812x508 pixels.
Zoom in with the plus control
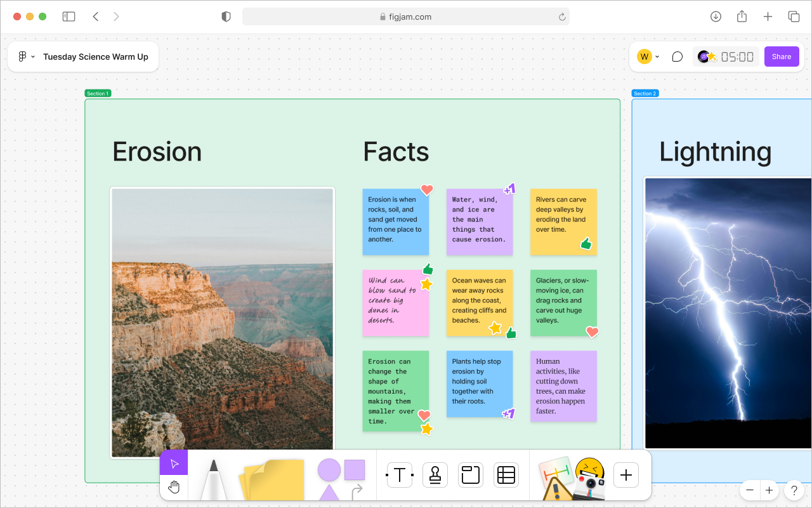click(x=768, y=490)
